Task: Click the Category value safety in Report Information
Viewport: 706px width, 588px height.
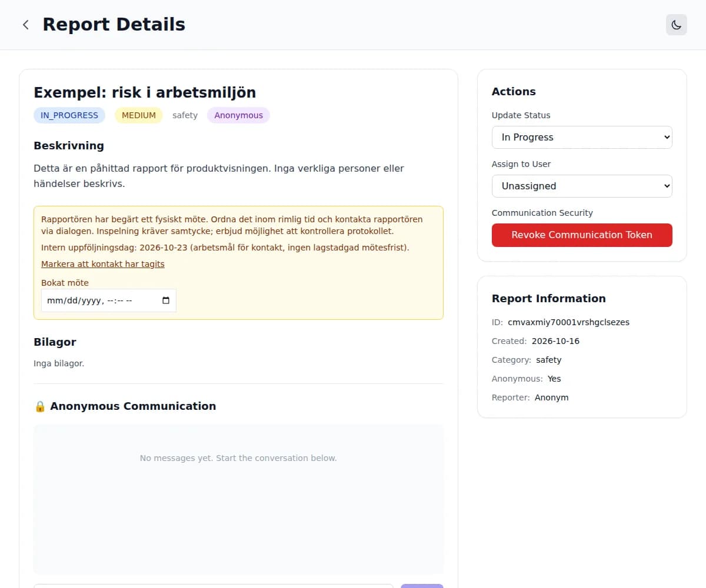Action: coord(548,360)
